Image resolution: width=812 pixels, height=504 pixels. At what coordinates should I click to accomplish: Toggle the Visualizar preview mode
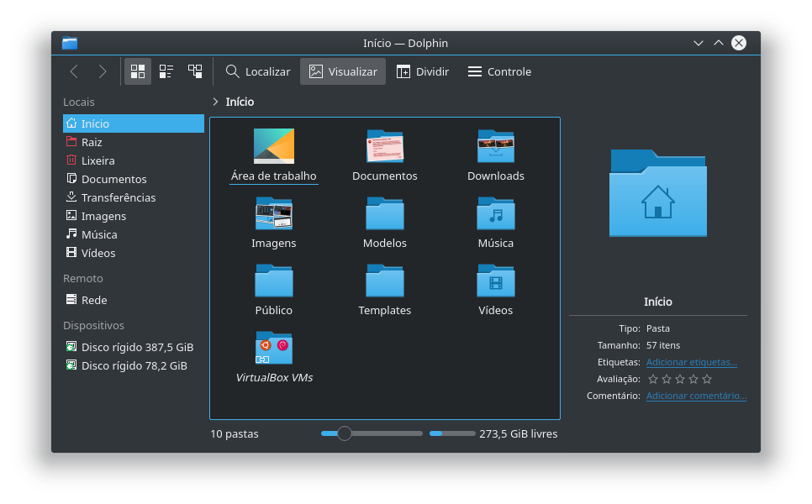[342, 71]
